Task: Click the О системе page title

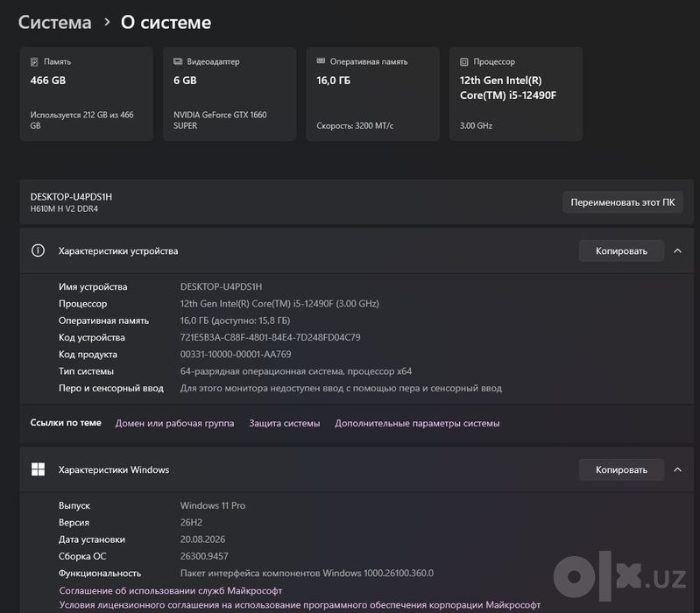Action: coord(166,22)
